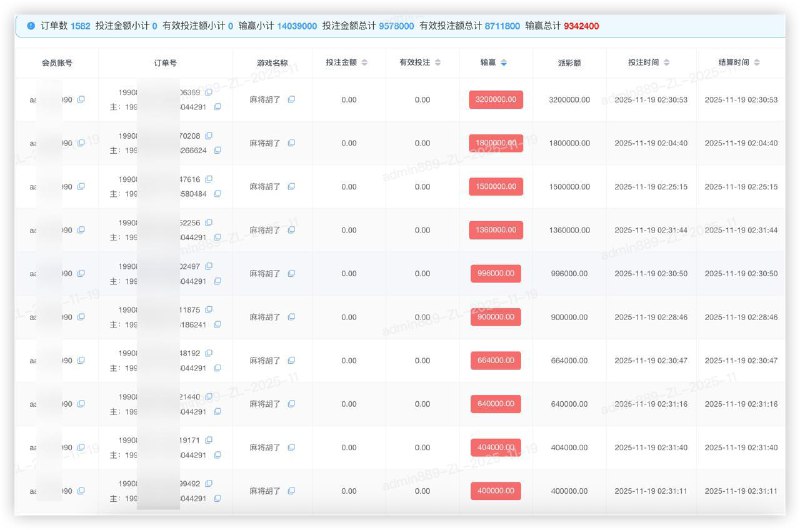Viewport: 800px width, 530px height.
Task: Copy game name in the 1500000.00 row
Action: coord(291,187)
